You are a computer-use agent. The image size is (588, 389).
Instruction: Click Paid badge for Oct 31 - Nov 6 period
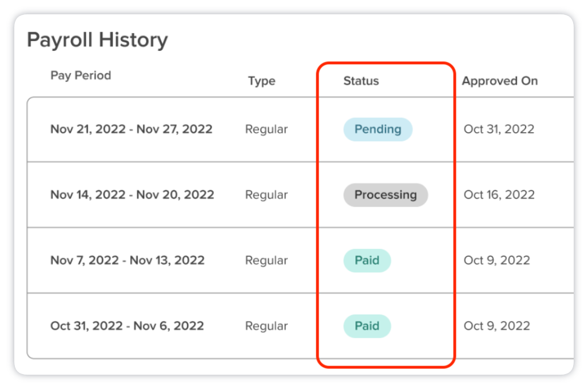tap(367, 326)
